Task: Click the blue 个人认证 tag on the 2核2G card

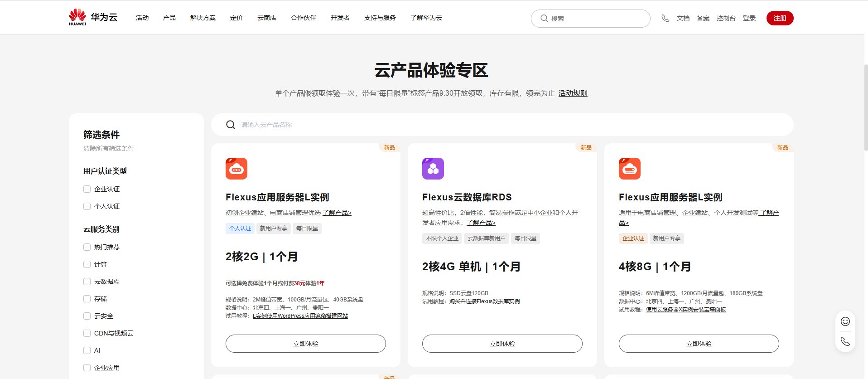Action: [240, 228]
